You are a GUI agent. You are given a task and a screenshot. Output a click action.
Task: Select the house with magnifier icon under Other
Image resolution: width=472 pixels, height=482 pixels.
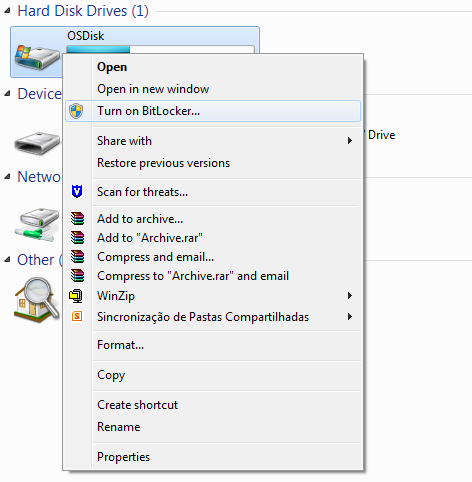37,300
